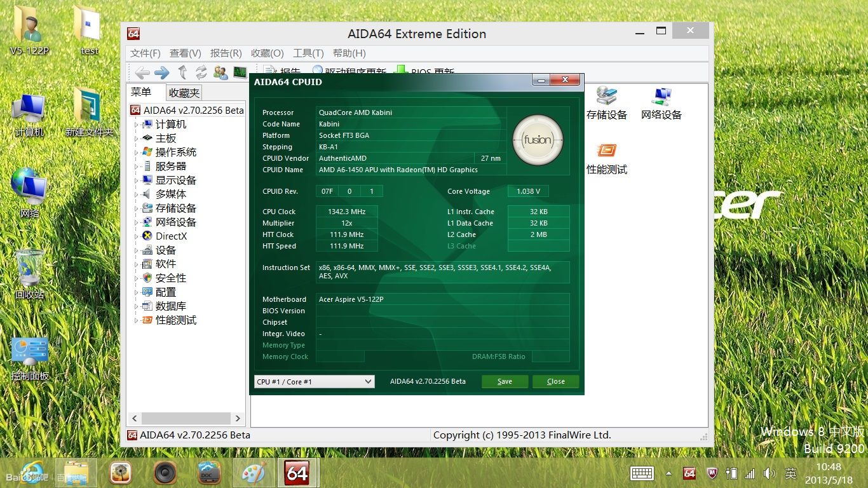This screenshot has width=868, height=488.
Task: Open the 收藏(O) menu
Action: 268,53
